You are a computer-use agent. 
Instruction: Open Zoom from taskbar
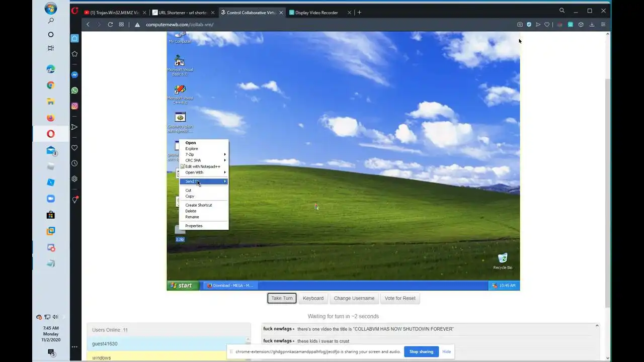click(51, 199)
